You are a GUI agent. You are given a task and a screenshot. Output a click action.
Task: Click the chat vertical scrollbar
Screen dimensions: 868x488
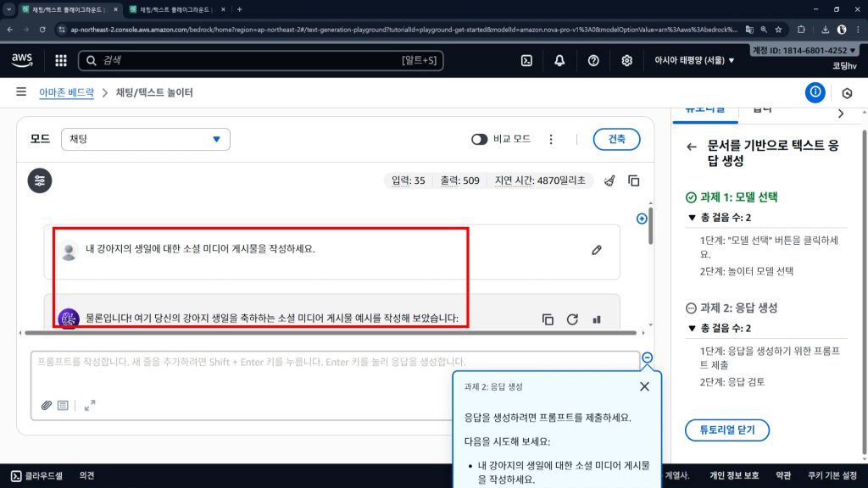(x=650, y=225)
